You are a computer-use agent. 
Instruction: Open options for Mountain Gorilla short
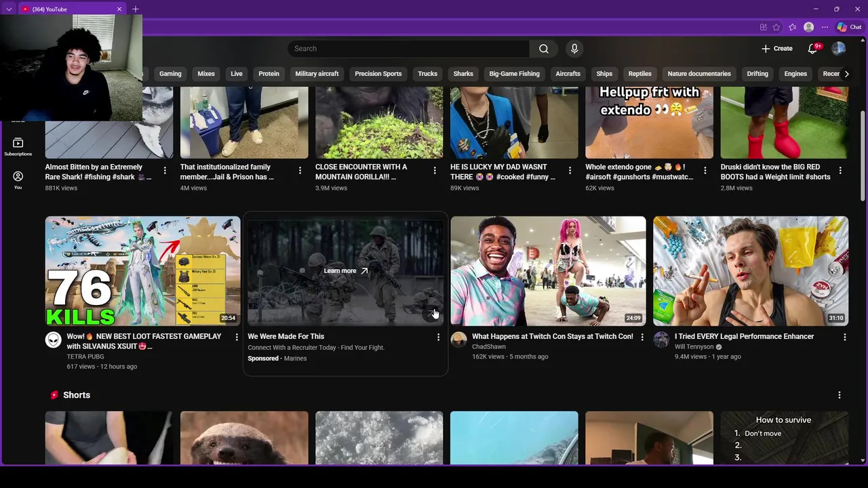[x=435, y=170]
